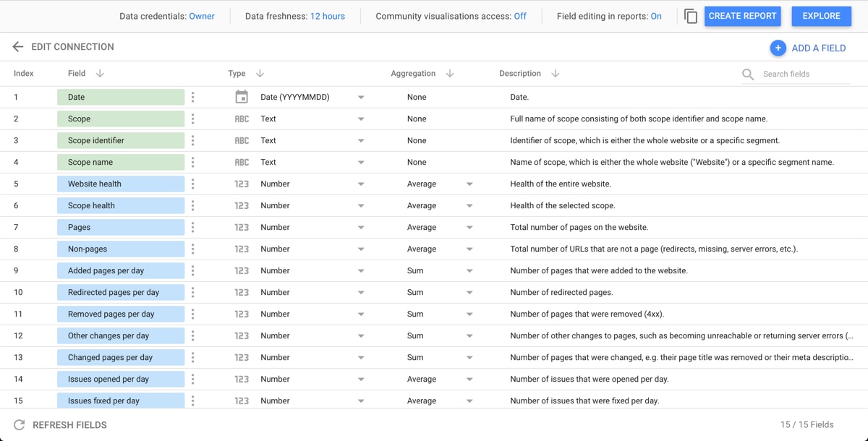Open three-dot menu for Redirected pages per day
The width and height of the screenshot is (868, 441).
193,292
